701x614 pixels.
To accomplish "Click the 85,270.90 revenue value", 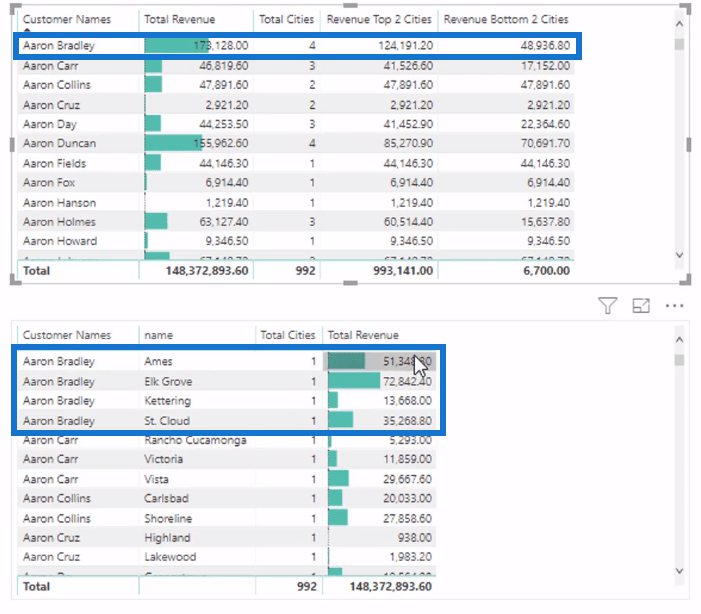I will point(408,143).
